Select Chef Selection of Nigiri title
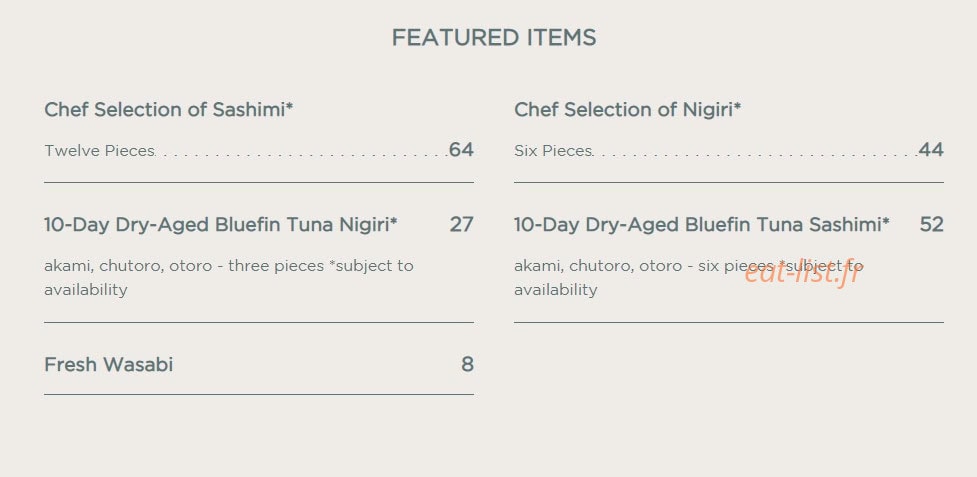977x477 pixels. pos(627,110)
